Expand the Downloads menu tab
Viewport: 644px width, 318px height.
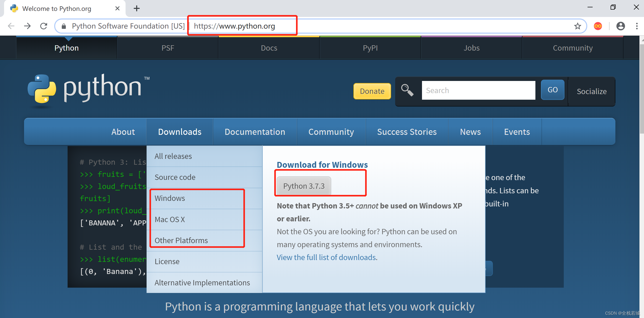point(180,132)
